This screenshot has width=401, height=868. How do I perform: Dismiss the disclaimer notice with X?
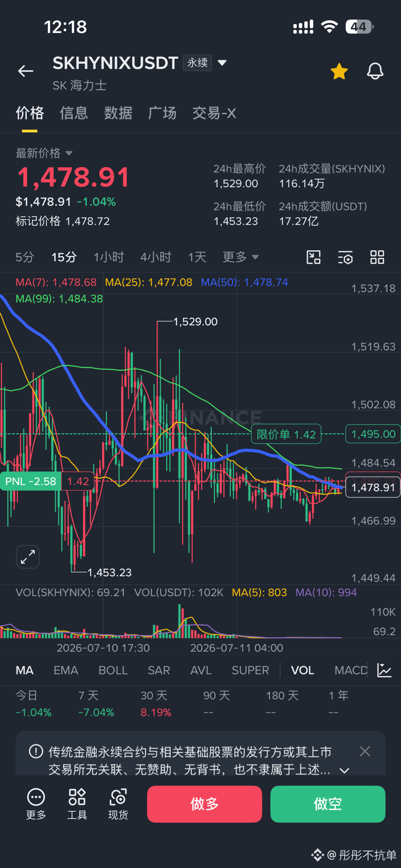pyautogui.click(x=365, y=751)
